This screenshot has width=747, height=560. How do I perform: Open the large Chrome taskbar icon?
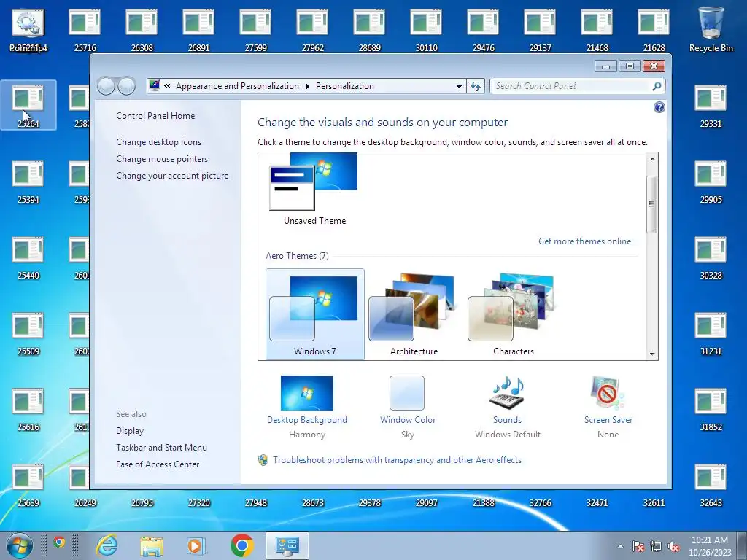point(241,545)
